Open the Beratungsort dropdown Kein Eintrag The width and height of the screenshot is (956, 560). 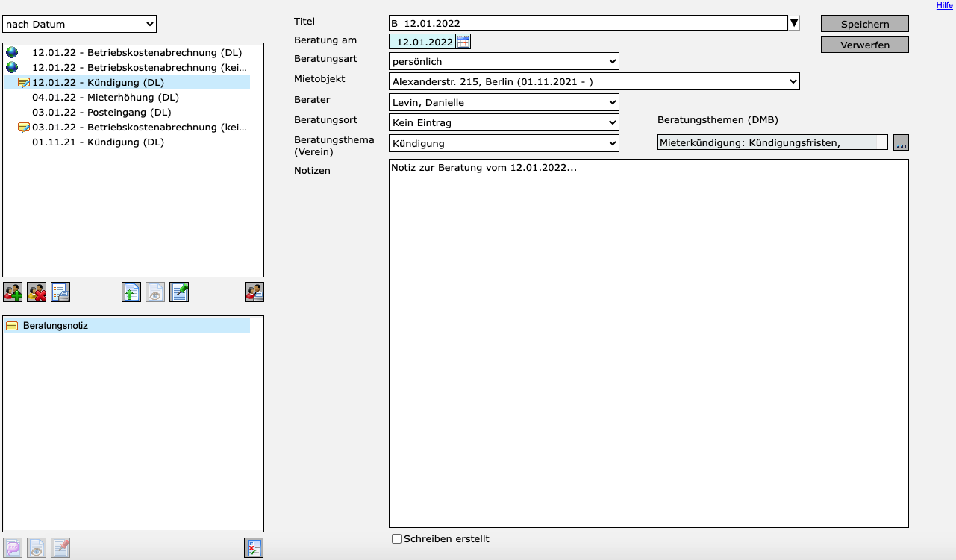pyautogui.click(x=504, y=122)
